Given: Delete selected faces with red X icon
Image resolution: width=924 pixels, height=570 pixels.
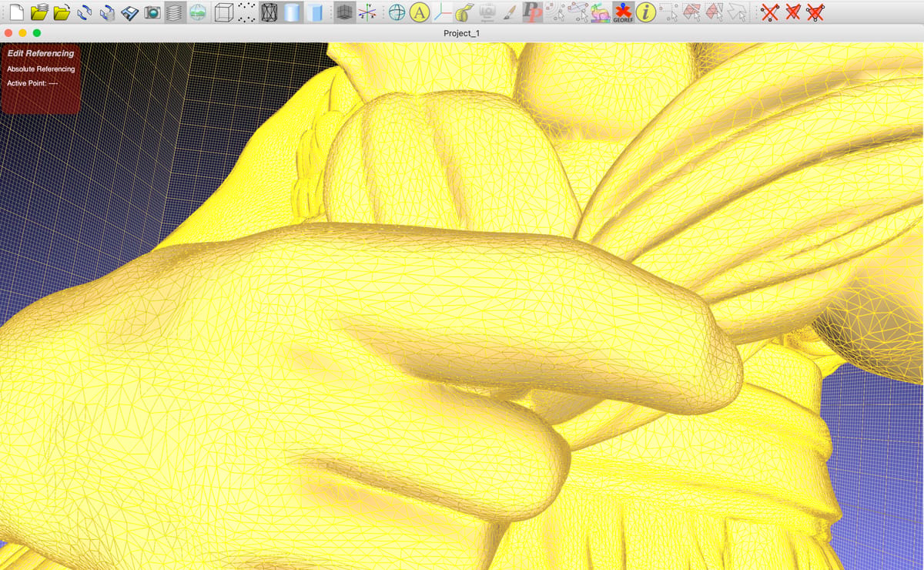Looking at the screenshot, I should [x=792, y=12].
